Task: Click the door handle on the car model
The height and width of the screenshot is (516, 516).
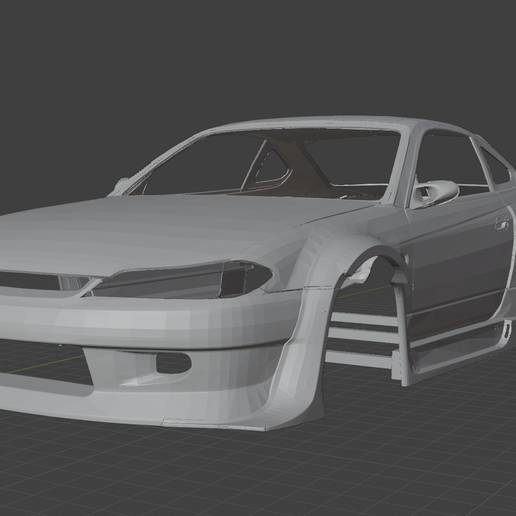Action: (501, 223)
